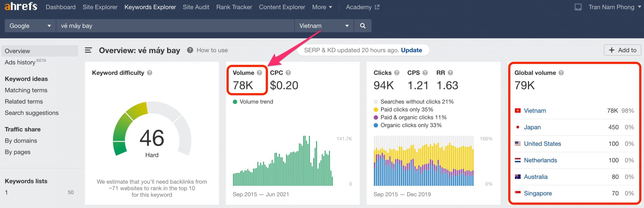This screenshot has width=644, height=208.
Task: Toggle the sidebar hamburger menu icon
Action: point(88,50)
